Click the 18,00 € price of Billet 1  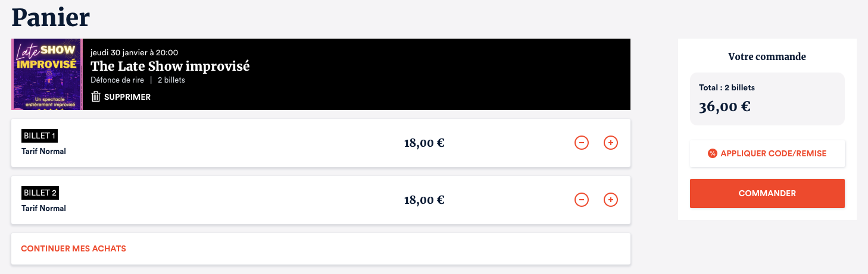coord(424,143)
